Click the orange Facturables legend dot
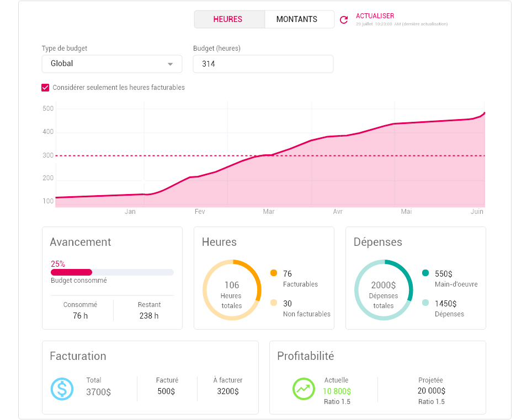The image size is (527, 420). 274,273
